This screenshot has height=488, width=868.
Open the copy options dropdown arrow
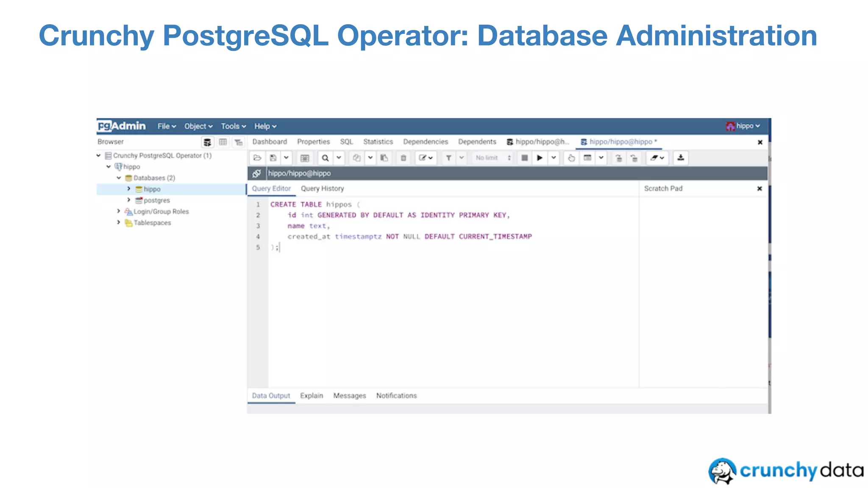(370, 158)
